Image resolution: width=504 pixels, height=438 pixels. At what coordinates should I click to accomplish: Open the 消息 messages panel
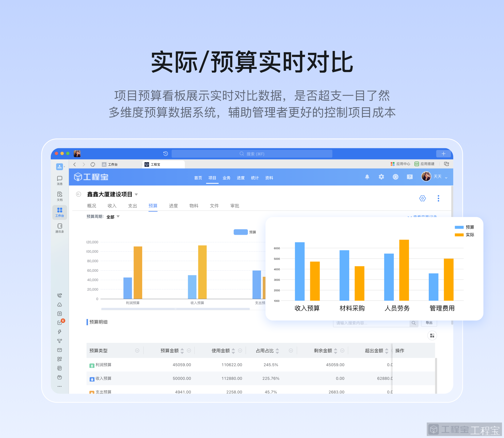pos(59,180)
